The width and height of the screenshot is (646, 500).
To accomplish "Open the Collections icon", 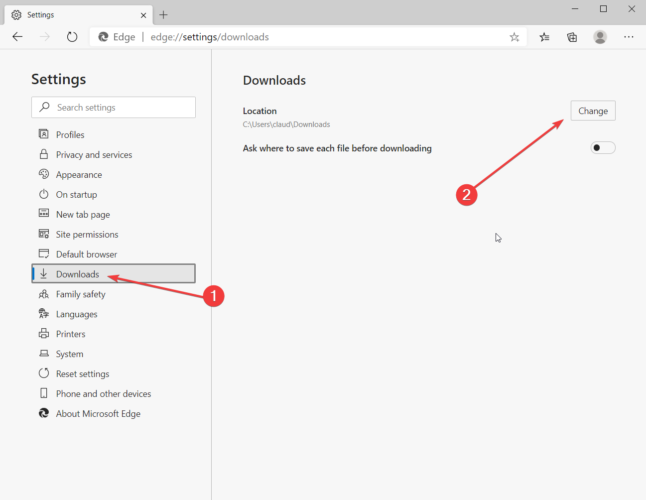I will pos(572,37).
